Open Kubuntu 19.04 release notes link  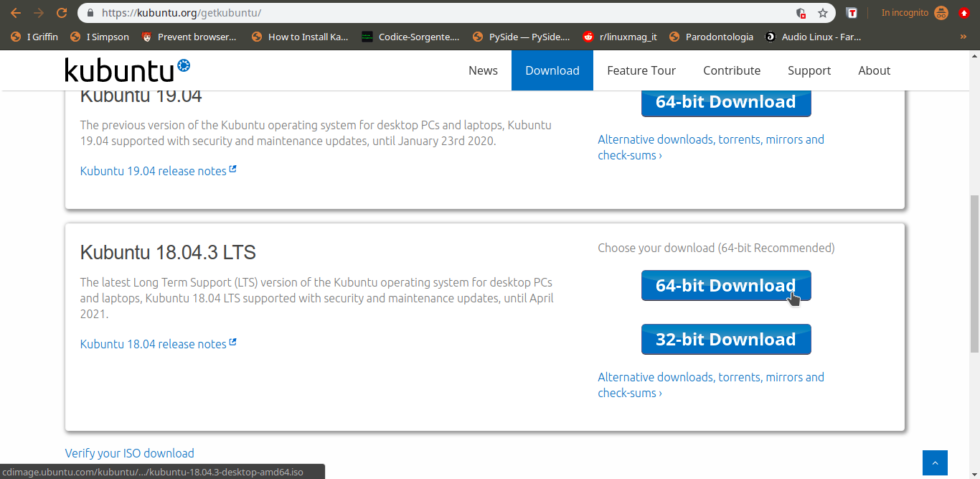pyautogui.click(x=154, y=171)
